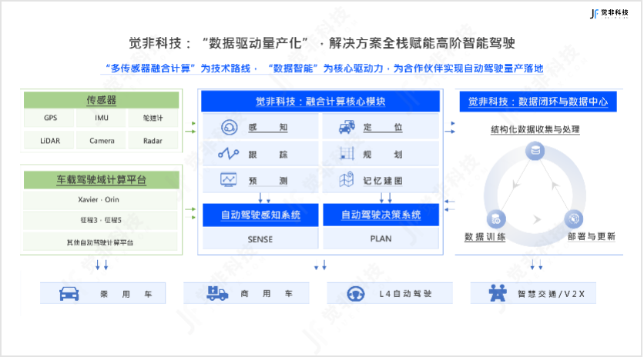The width and height of the screenshot is (644, 357).
Task: Click the GPS sensor cell
Action: 50,118
